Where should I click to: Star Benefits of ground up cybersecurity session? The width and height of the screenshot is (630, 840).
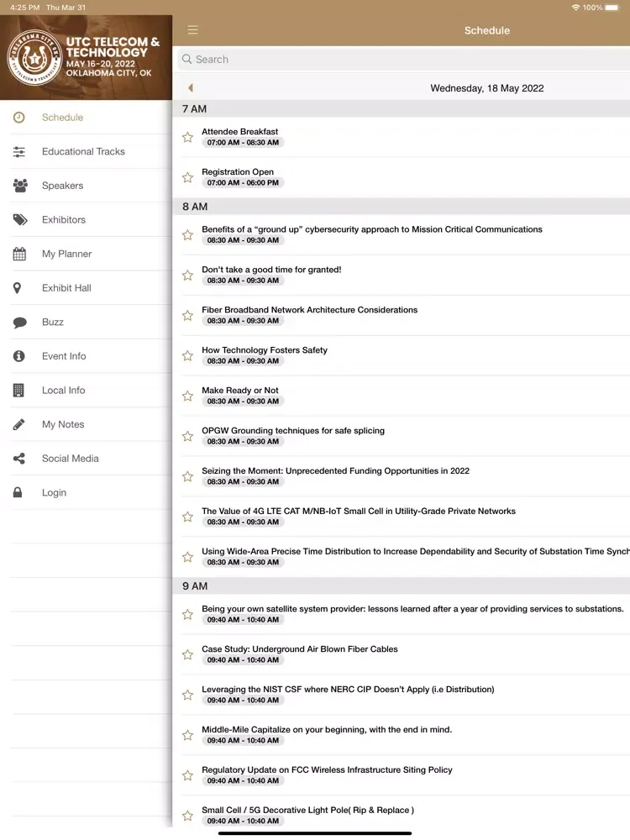coord(187,234)
